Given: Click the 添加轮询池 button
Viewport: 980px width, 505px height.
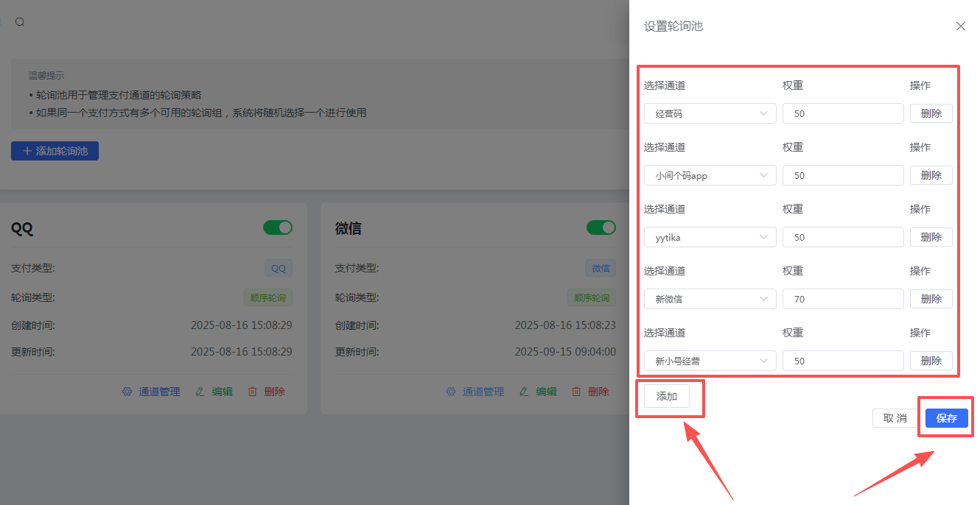Looking at the screenshot, I should 55,151.
